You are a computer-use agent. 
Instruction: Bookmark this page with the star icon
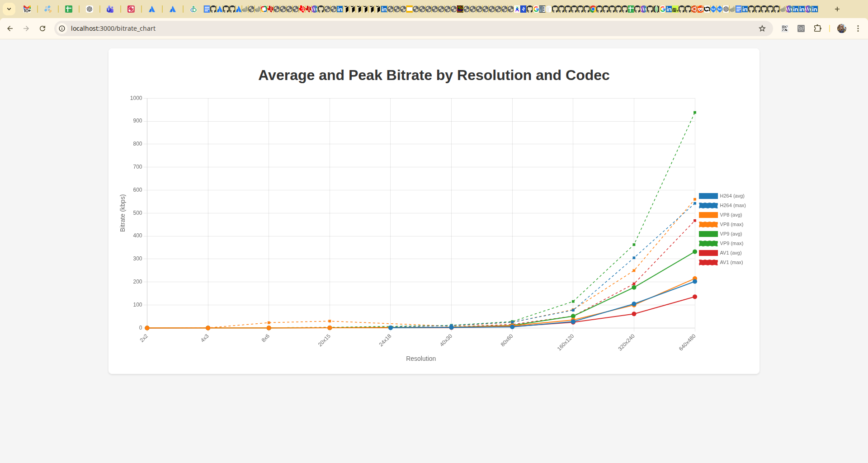[x=762, y=28]
